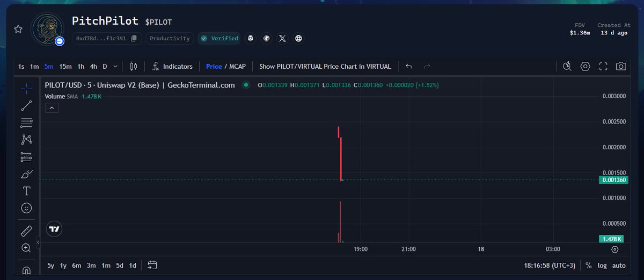Show PILOT/VIRTUAL price chart in VIRTUAL
Image resolution: width=644 pixels, height=280 pixels.
[x=325, y=67]
